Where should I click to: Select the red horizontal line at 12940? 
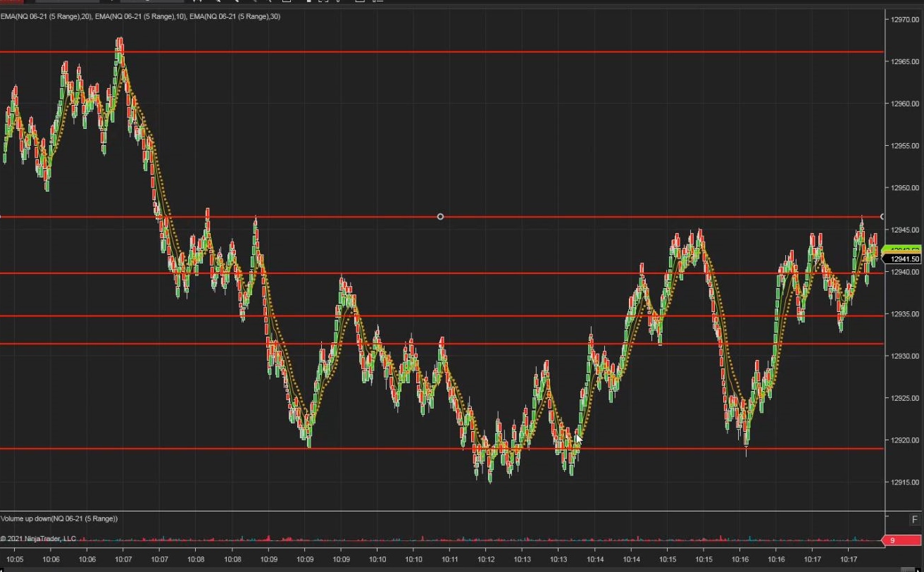click(x=442, y=273)
